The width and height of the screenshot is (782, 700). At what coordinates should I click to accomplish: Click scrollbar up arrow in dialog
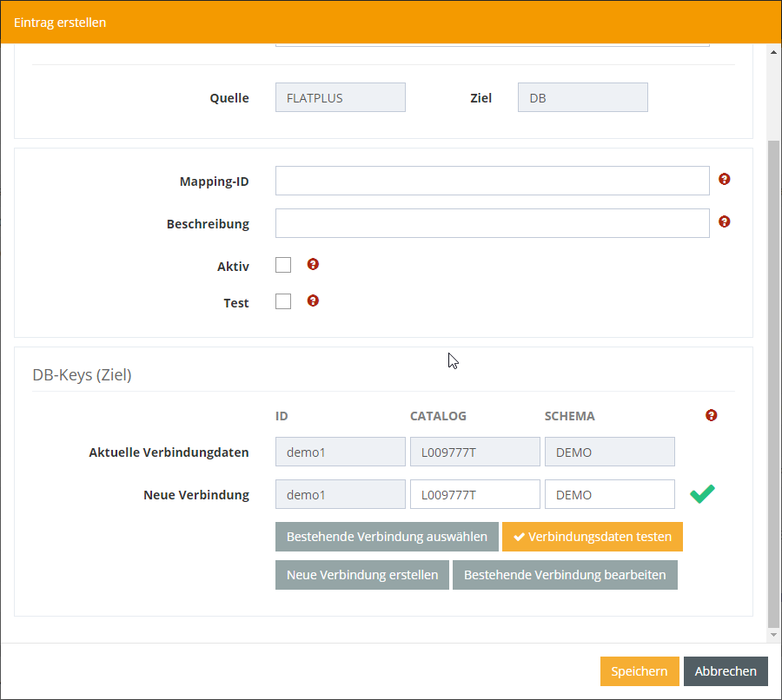click(774, 52)
